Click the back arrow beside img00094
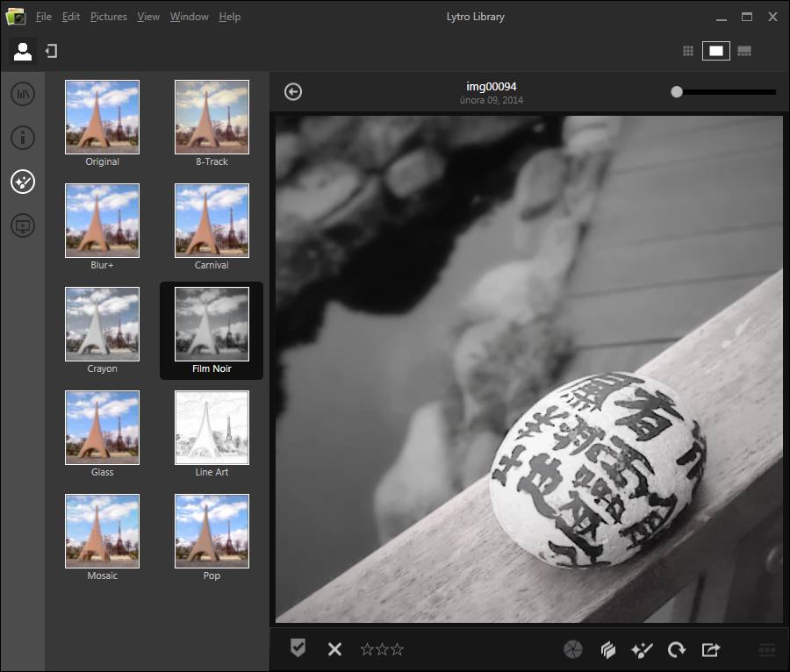 [x=293, y=92]
